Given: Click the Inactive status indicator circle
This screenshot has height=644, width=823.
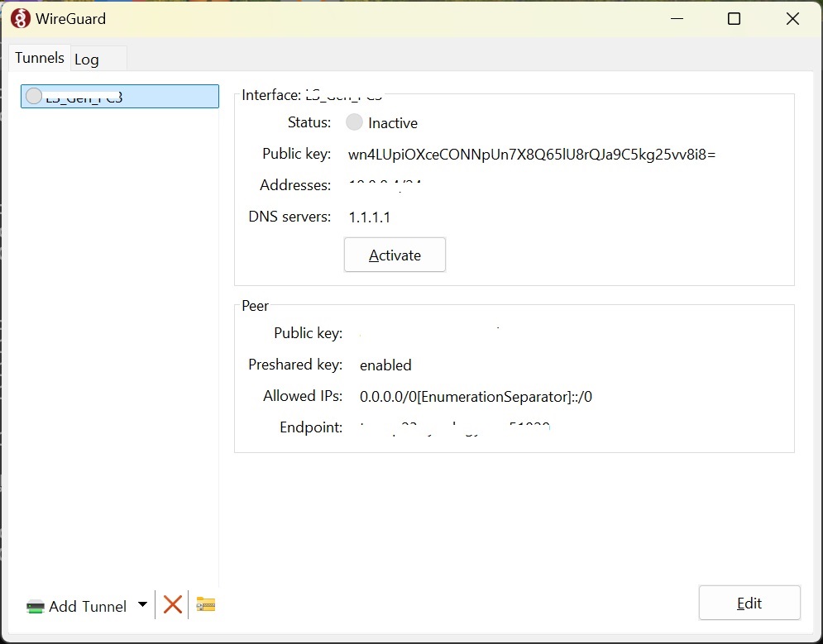Looking at the screenshot, I should [x=354, y=122].
